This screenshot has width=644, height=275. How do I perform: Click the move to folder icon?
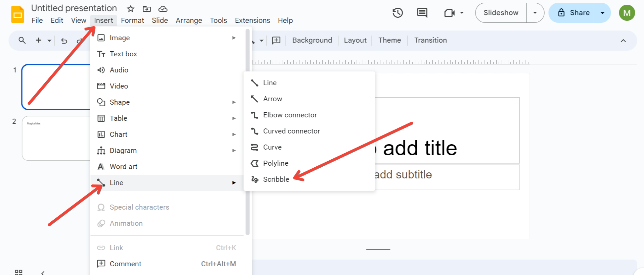[x=147, y=9]
